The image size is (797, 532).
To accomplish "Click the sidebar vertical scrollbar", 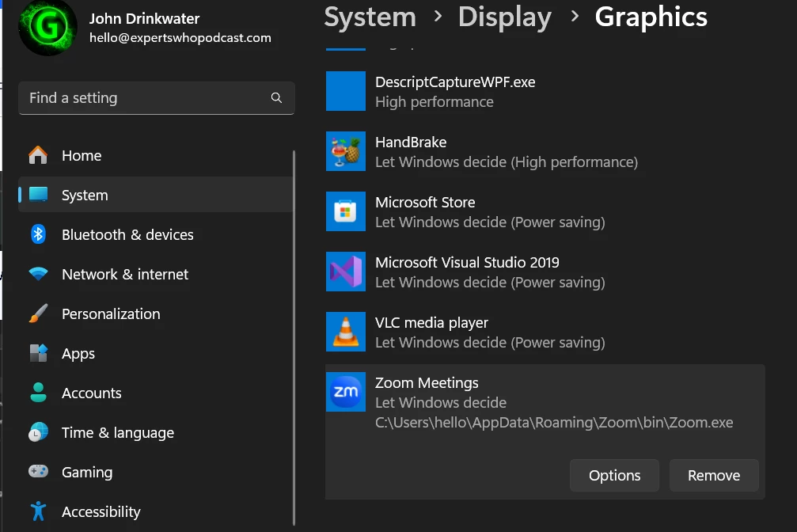I will [294, 338].
